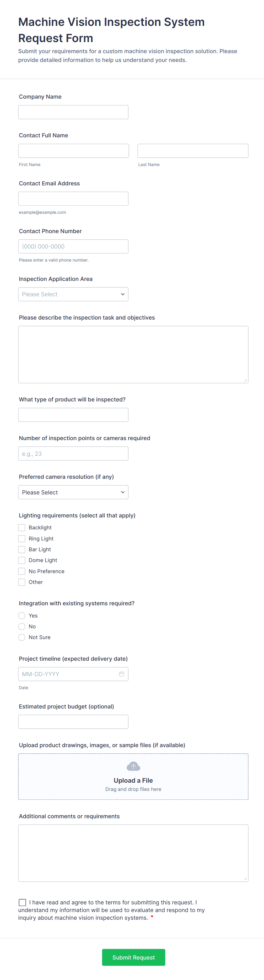Screen dimensions: 264x980
Task: Expand Preferred camera resolution dropdown
Action: coord(73,492)
